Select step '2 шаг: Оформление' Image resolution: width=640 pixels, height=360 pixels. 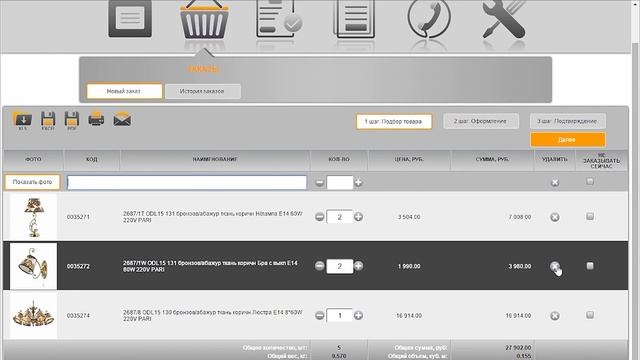[481, 121]
